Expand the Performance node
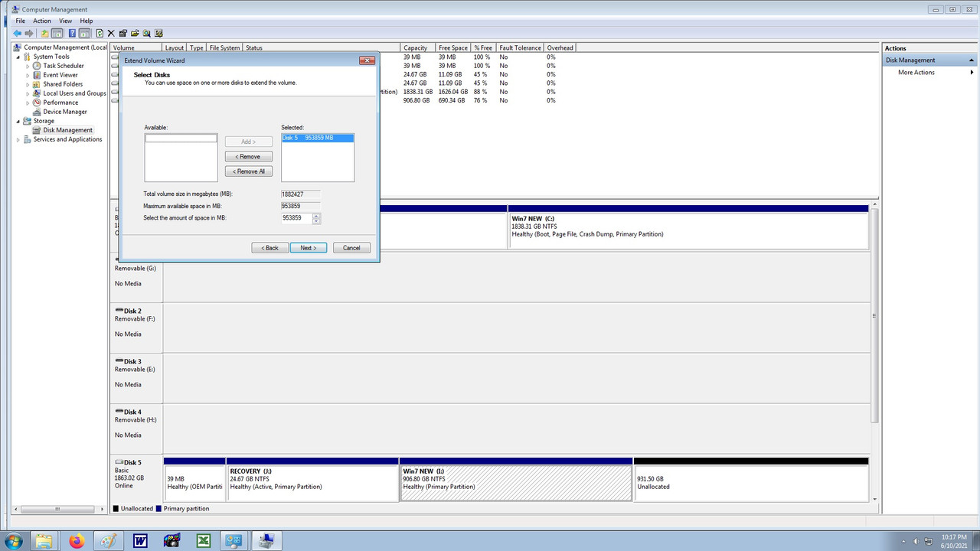 click(28, 103)
